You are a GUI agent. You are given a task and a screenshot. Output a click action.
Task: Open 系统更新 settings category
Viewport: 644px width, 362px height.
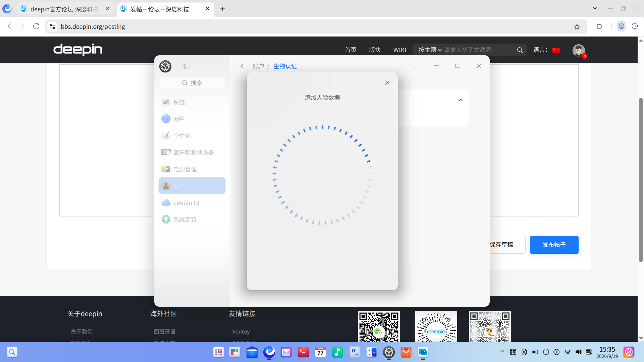click(192, 219)
